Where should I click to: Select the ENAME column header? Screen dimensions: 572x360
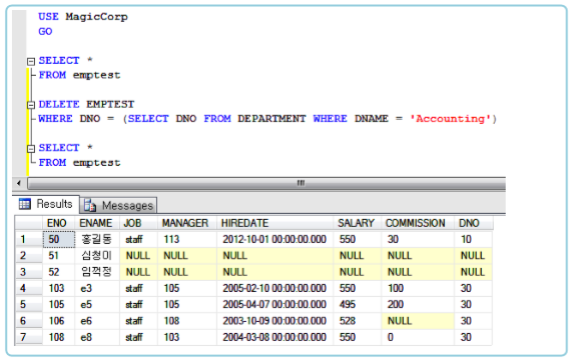click(97, 223)
